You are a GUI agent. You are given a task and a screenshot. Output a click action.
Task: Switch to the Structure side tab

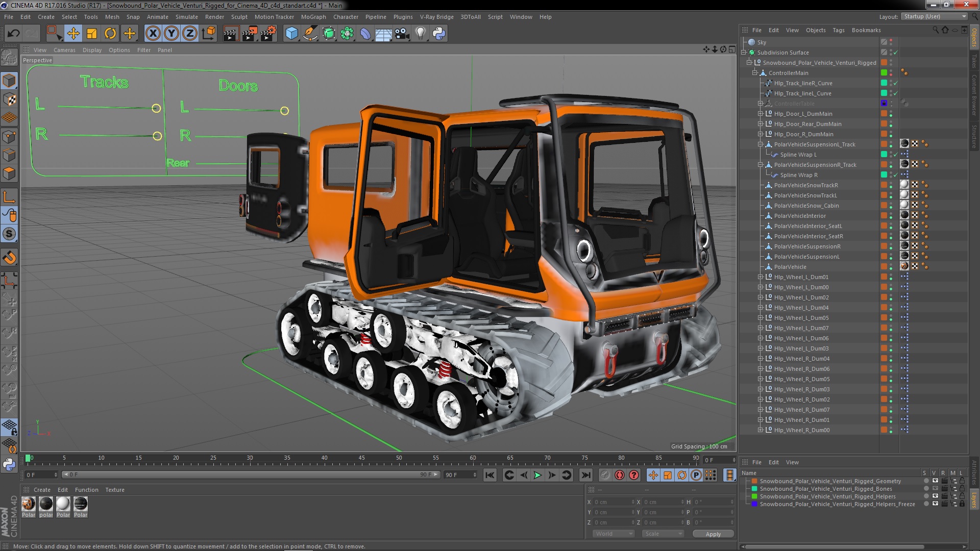(974, 137)
